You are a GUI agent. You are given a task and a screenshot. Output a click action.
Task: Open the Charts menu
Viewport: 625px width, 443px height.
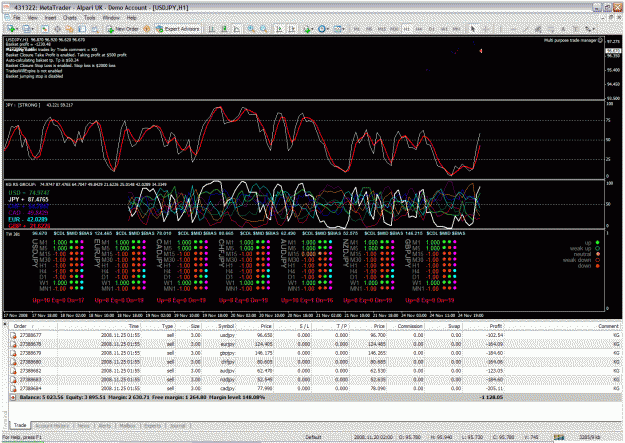coord(70,18)
